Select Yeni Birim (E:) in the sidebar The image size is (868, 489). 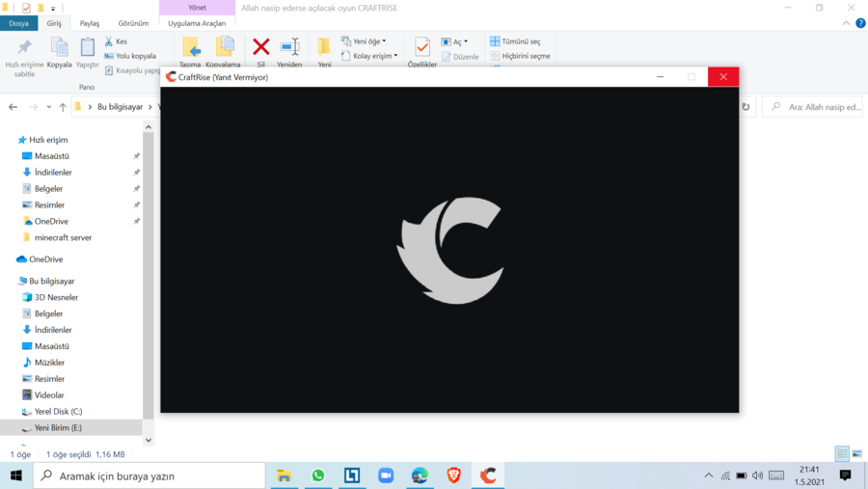tap(58, 427)
